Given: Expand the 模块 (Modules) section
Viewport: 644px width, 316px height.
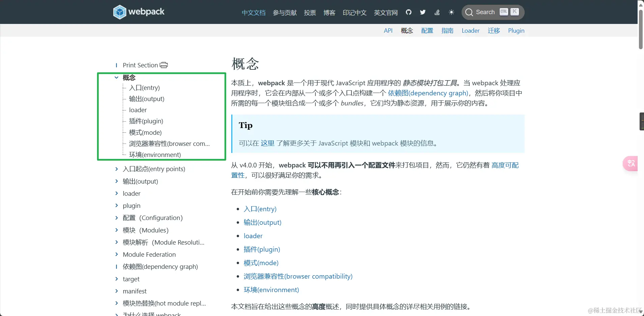Looking at the screenshot, I should tap(116, 230).
